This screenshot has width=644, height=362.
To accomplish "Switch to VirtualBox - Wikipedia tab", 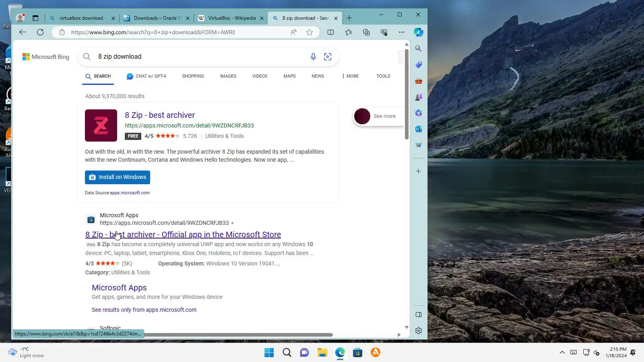I will [x=231, y=18].
